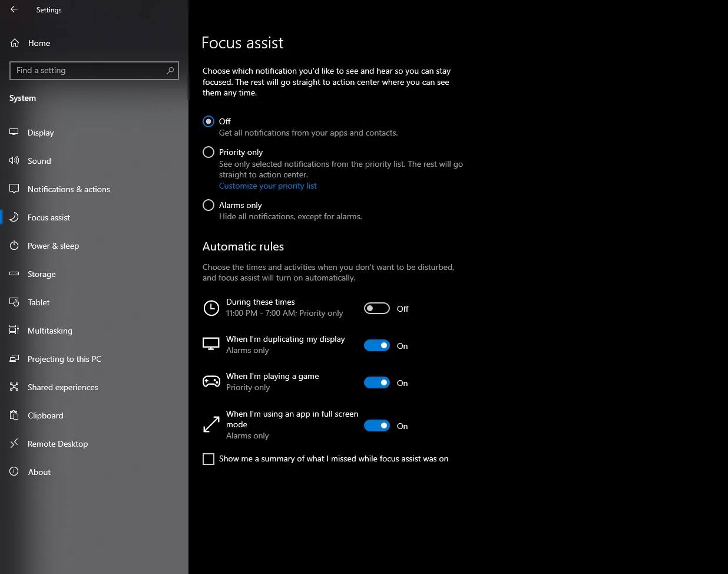This screenshot has height=574, width=728.
Task: Click the full screen arrows icon
Action: 211,424
